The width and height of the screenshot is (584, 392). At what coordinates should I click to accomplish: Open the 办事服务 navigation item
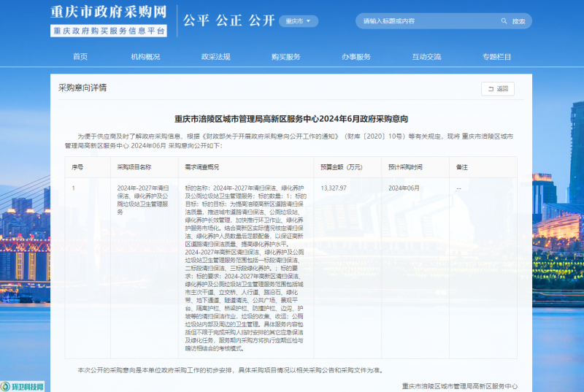tap(356, 57)
